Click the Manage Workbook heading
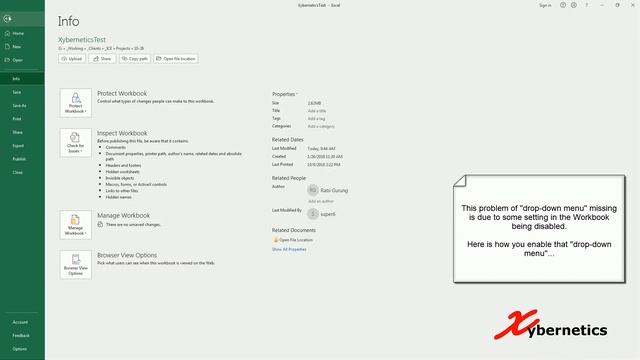The image size is (640, 360). 123,215
